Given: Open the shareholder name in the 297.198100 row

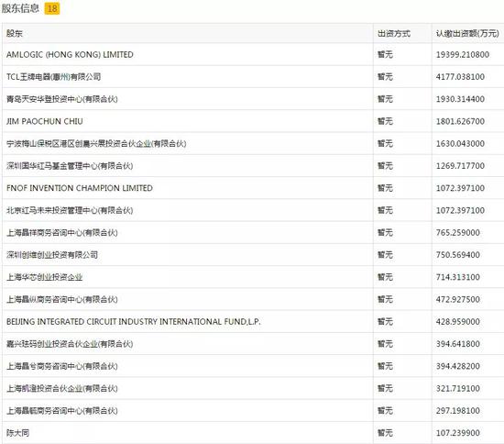Looking at the screenshot, I should pos(62,411).
